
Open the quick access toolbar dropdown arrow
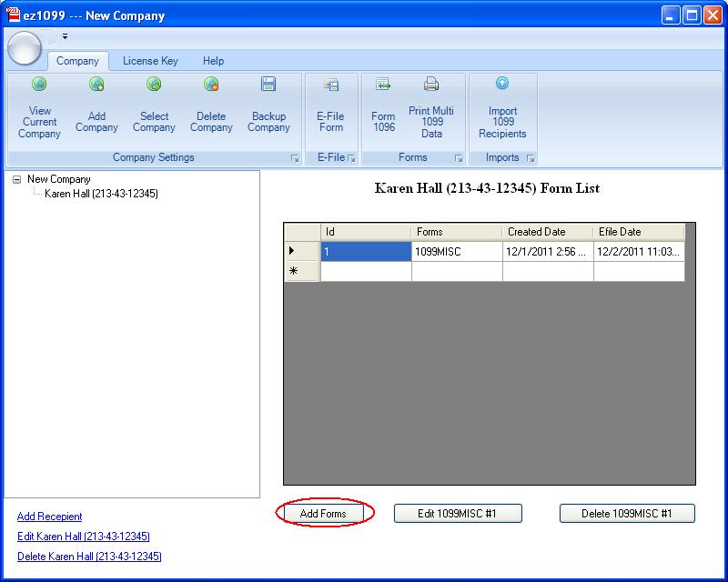pos(65,36)
